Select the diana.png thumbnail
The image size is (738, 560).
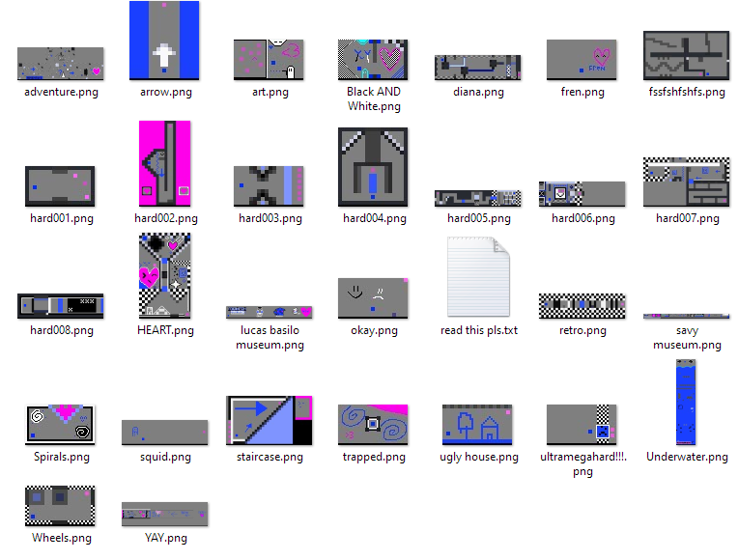tap(478, 68)
